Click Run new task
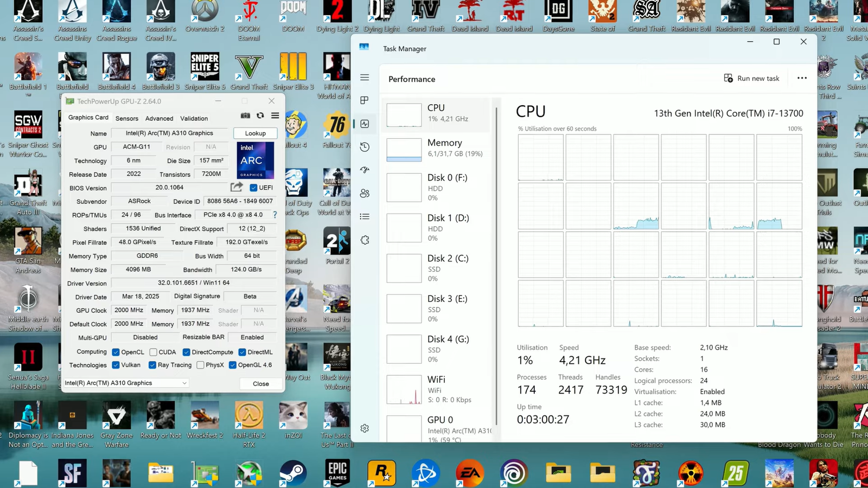The width and height of the screenshot is (868, 488). click(752, 79)
